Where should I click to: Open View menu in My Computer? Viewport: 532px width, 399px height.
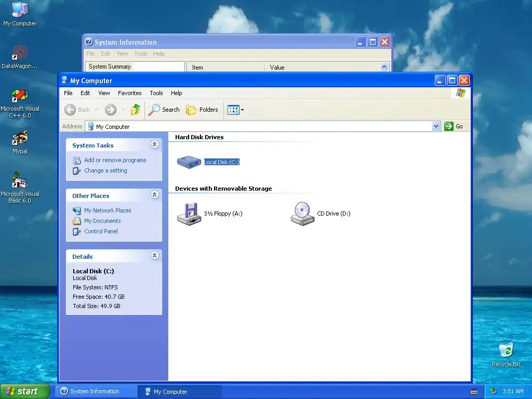[104, 93]
